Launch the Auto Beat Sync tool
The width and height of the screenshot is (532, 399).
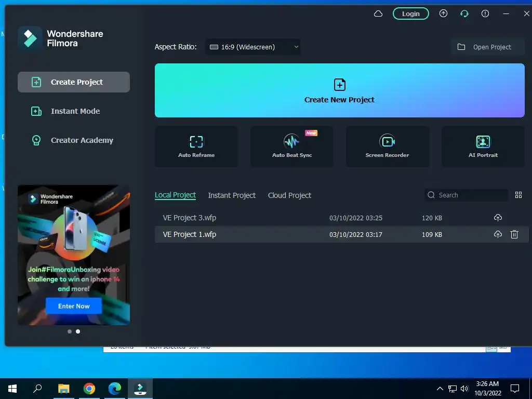(292, 147)
